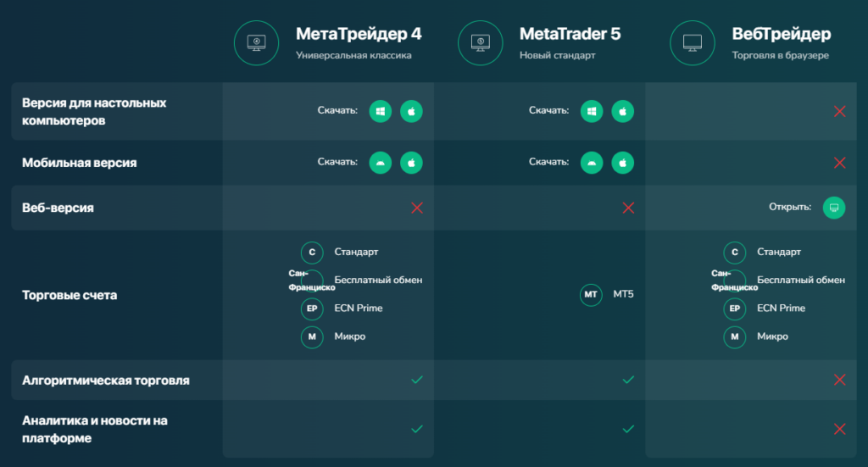Select the МетаТрейдер 4 heading
This screenshot has height=467, width=868.
tap(358, 35)
